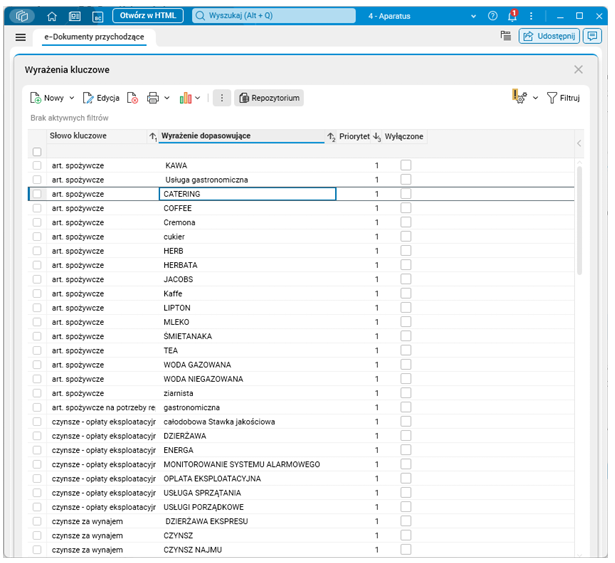Click the Filtruj funnel icon
This screenshot has width=615, height=563.
tap(551, 98)
